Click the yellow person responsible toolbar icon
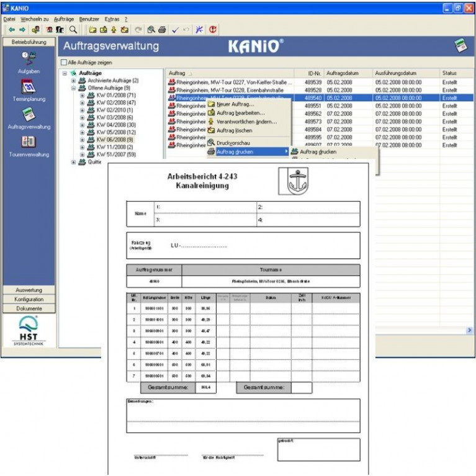The image size is (476, 476). (x=114, y=30)
